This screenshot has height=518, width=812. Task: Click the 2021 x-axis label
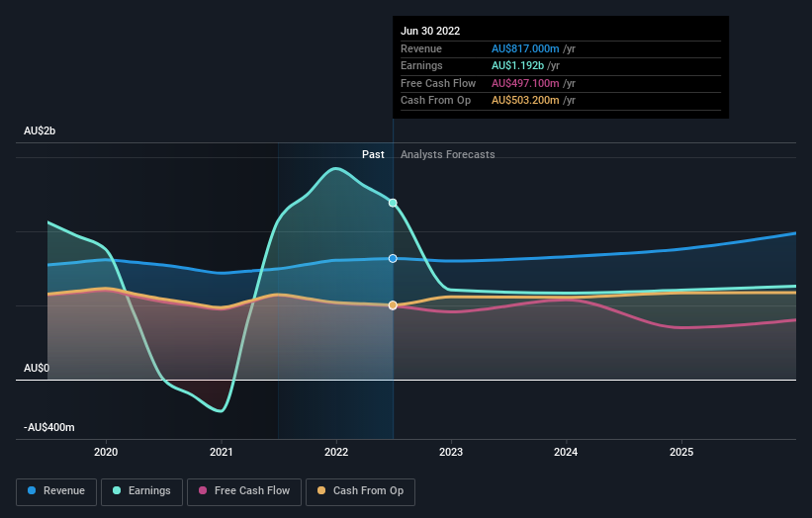[x=222, y=452]
